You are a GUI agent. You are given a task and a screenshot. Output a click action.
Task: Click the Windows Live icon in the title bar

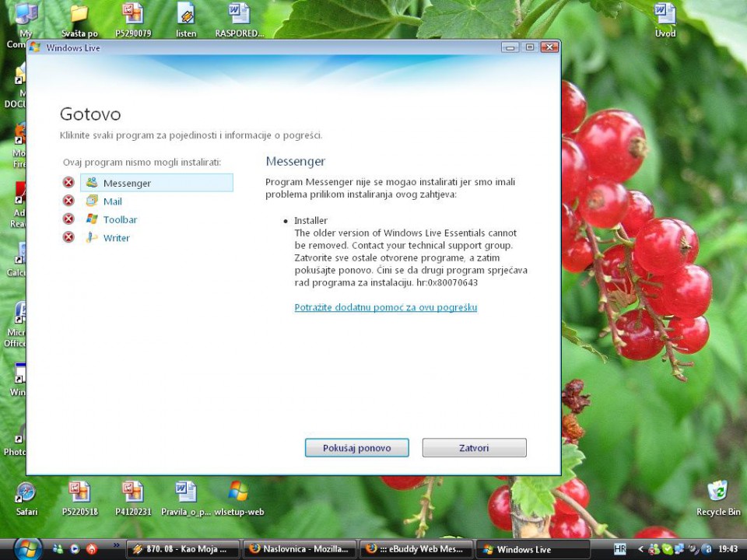pos(34,47)
